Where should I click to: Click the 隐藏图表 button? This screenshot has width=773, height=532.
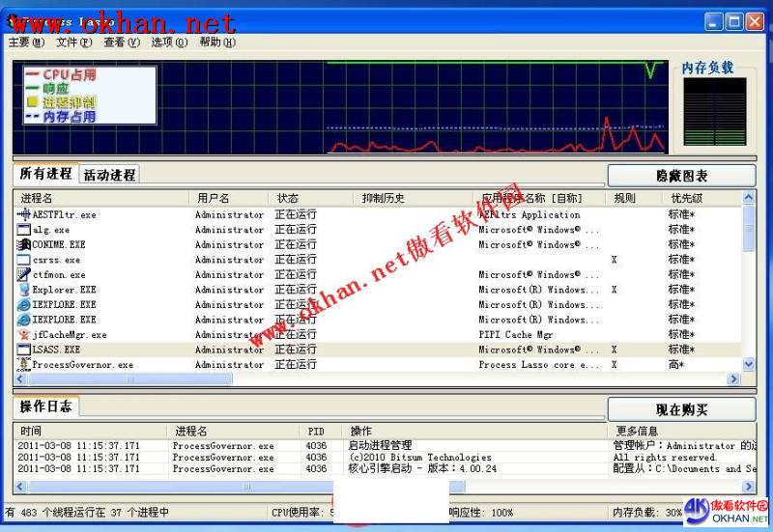[681, 176]
